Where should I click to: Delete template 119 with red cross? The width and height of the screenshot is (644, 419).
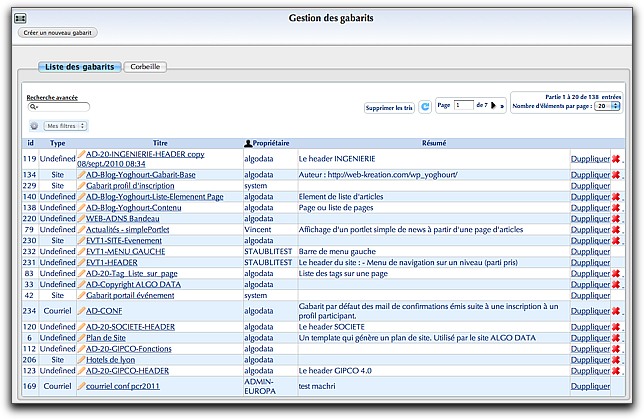point(616,159)
